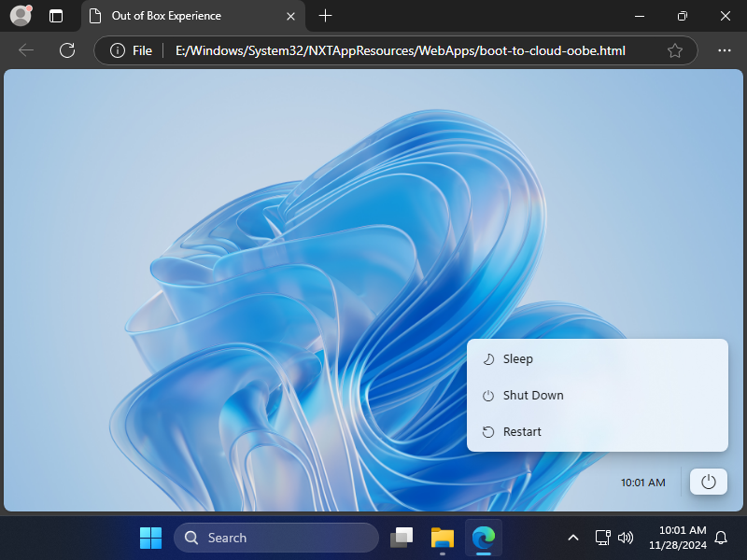Open the volume tray icon
This screenshot has height=560, width=747.
626,539
